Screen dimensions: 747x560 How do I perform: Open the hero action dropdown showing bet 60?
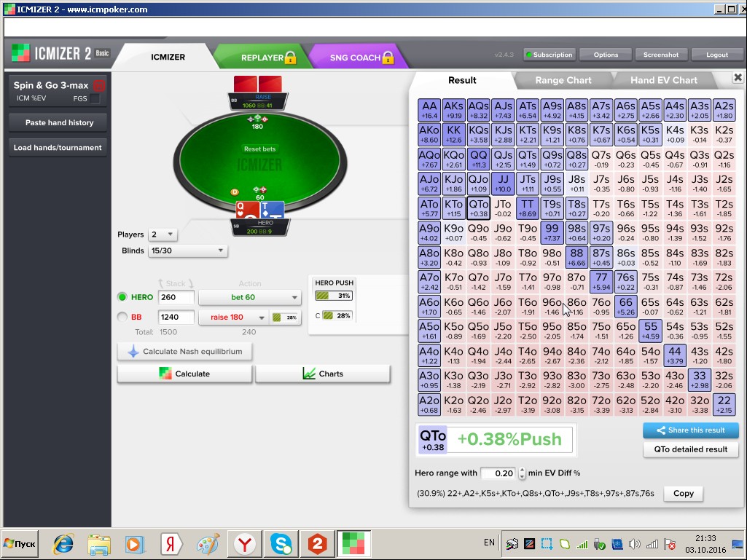(250, 297)
